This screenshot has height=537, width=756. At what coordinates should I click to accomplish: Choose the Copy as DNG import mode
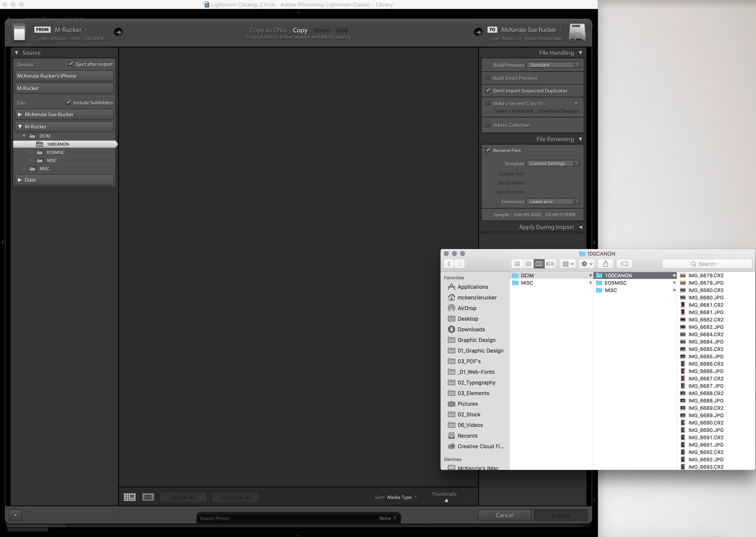coord(268,30)
